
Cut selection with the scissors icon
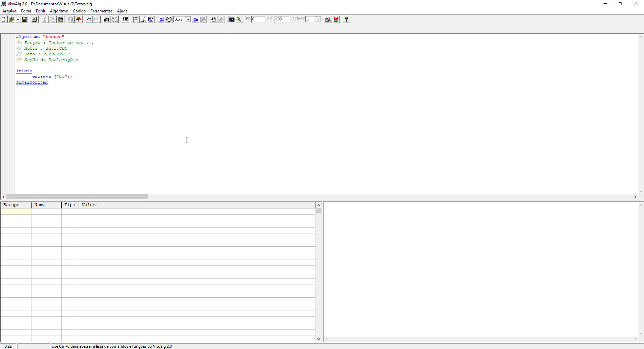point(45,19)
